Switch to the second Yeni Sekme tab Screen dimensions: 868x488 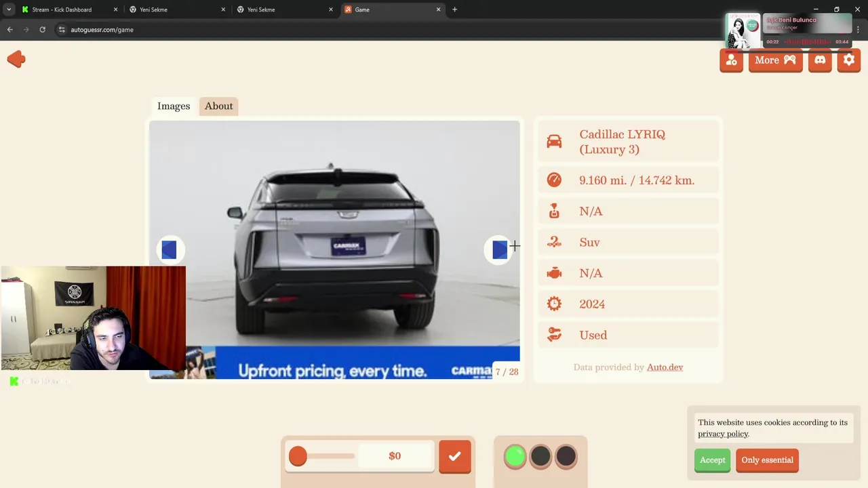284,9
